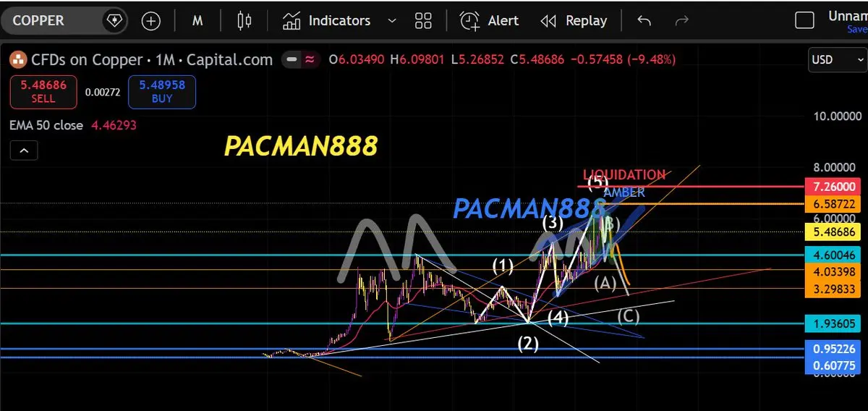Click the redo arrow icon
The width and height of the screenshot is (868, 411).
tap(681, 20)
